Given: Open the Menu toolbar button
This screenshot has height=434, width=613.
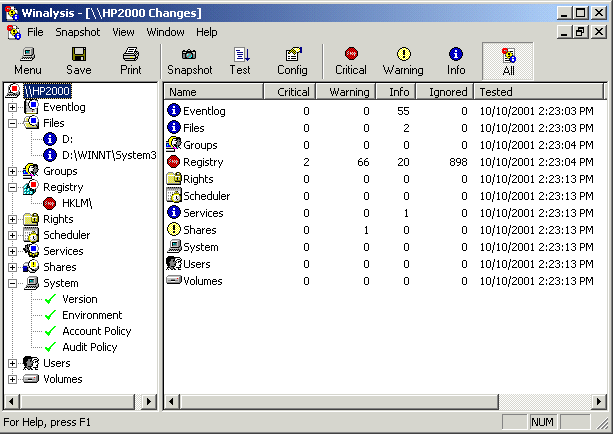Looking at the screenshot, I should [28, 61].
